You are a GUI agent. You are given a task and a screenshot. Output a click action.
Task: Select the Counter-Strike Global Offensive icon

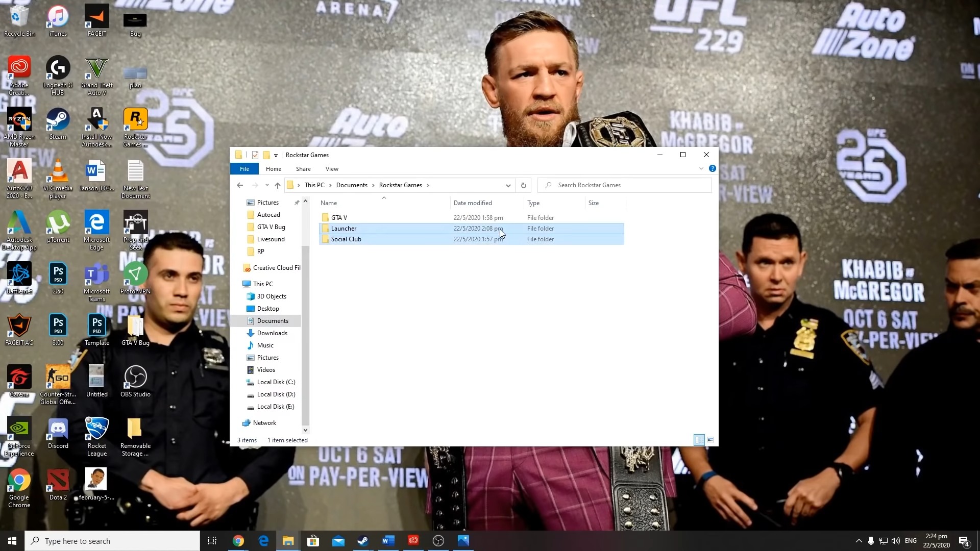(x=58, y=385)
